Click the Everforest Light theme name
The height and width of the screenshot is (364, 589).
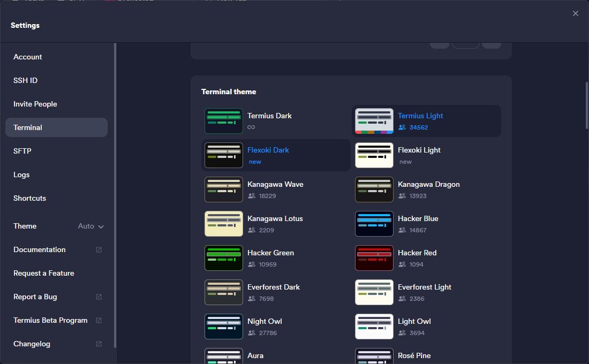click(425, 287)
